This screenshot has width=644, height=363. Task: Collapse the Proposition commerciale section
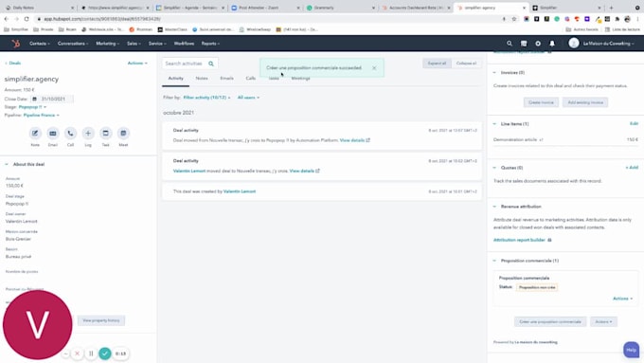click(494, 261)
